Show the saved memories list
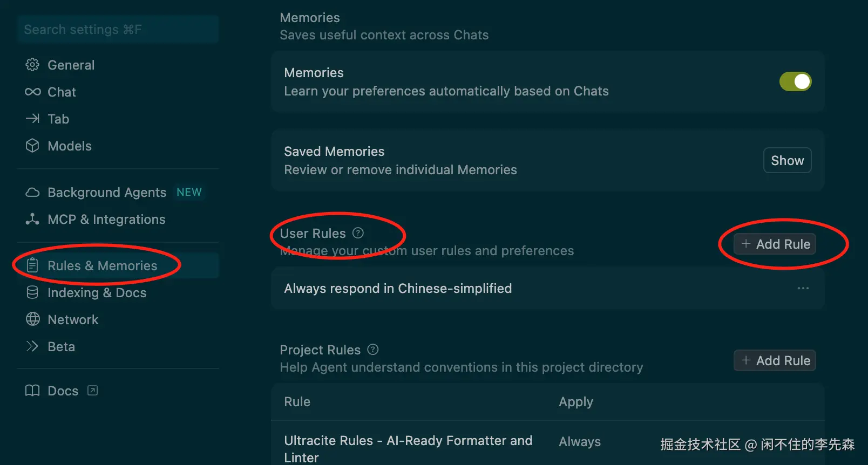 (787, 160)
